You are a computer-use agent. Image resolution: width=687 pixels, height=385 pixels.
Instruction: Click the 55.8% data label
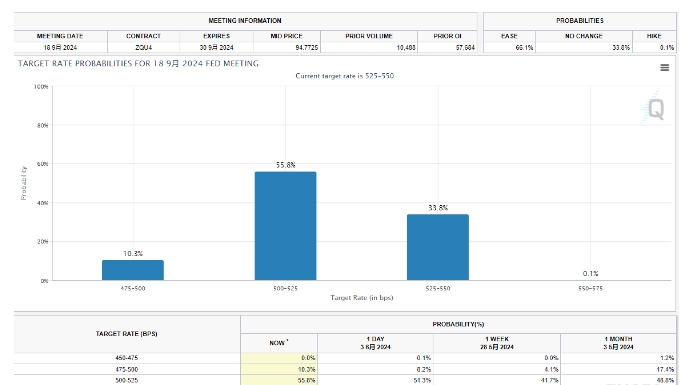point(286,165)
